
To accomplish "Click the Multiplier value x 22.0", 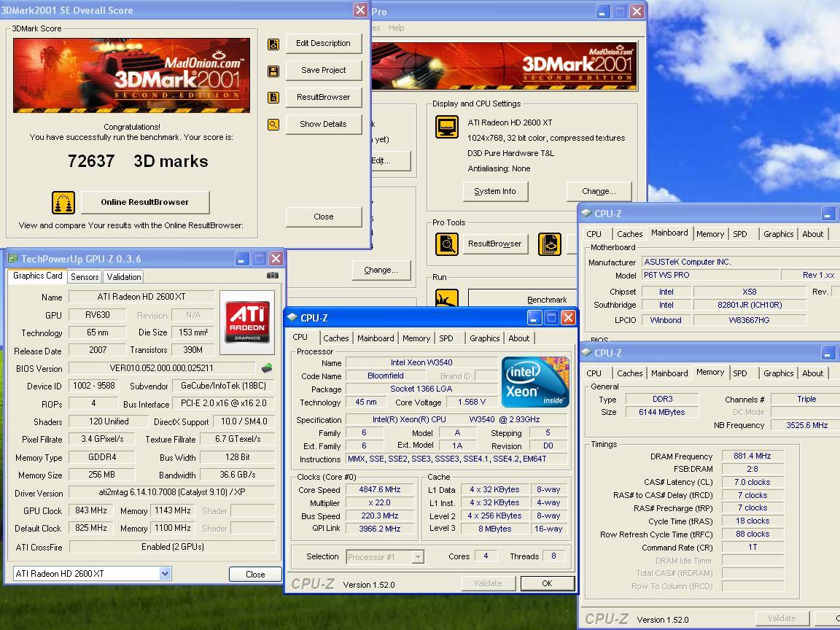I will pyautogui.click(x=380, y=503).
